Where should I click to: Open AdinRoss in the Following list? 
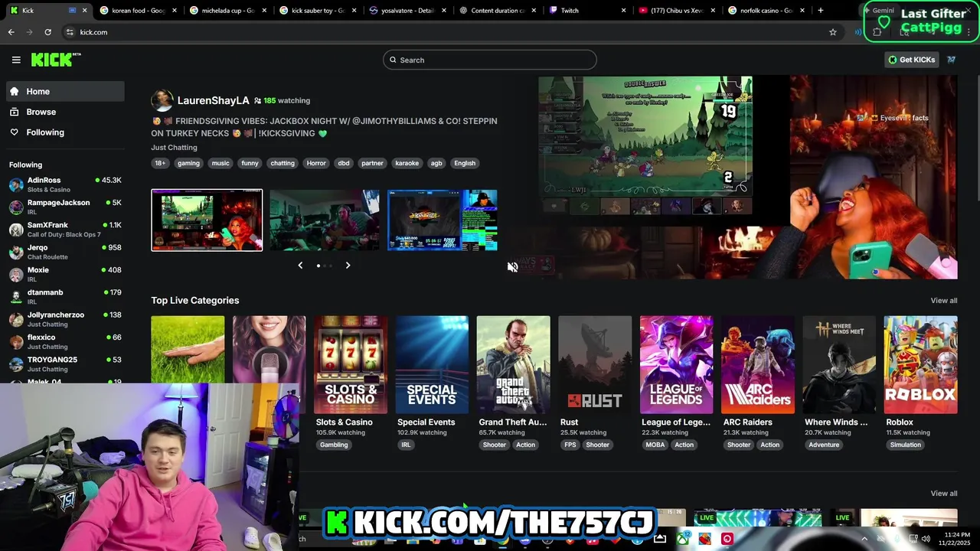pos(65,184)
